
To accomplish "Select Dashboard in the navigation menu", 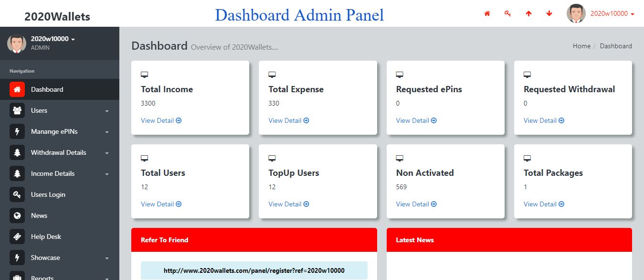I will click(x=60, y=89).
